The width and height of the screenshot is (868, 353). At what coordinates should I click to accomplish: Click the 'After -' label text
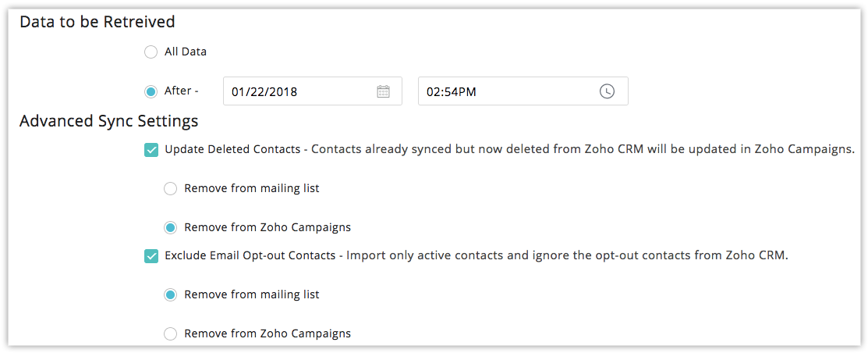182,91
